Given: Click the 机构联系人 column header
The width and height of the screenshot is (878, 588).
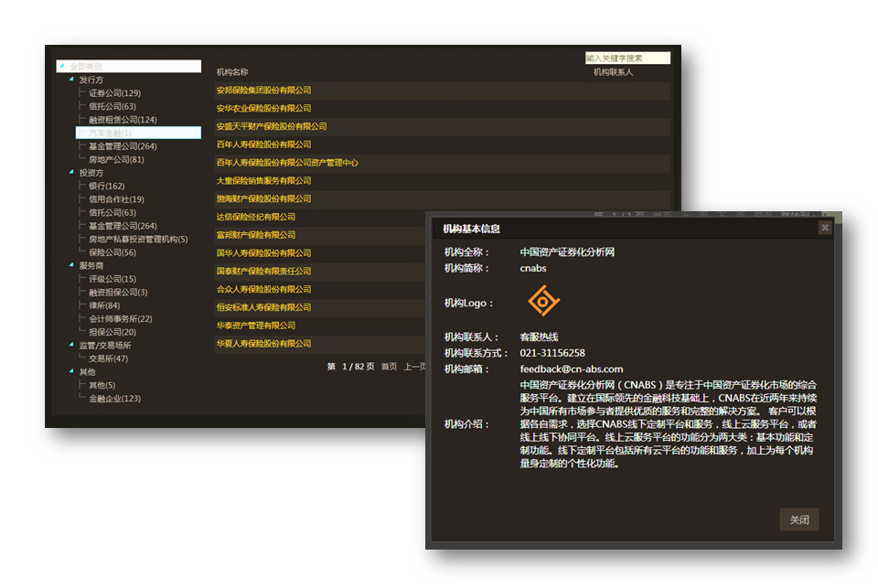Looking at the screenshot, I should pyautogui.click(x=613, y=71).
